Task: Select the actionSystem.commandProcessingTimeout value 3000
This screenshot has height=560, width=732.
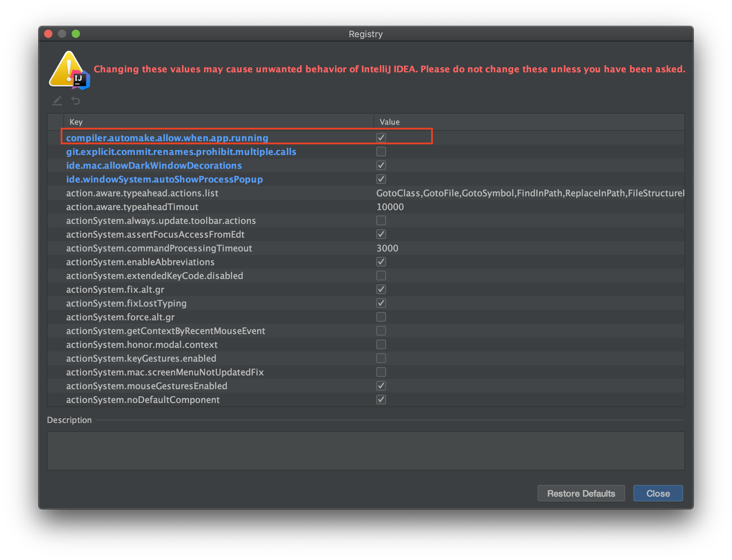Action: [x=387, y=248]
